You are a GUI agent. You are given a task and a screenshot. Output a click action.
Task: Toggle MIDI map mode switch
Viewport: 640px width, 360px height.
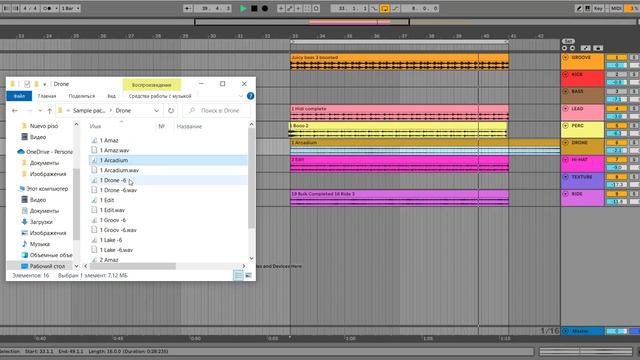point(616,8)
